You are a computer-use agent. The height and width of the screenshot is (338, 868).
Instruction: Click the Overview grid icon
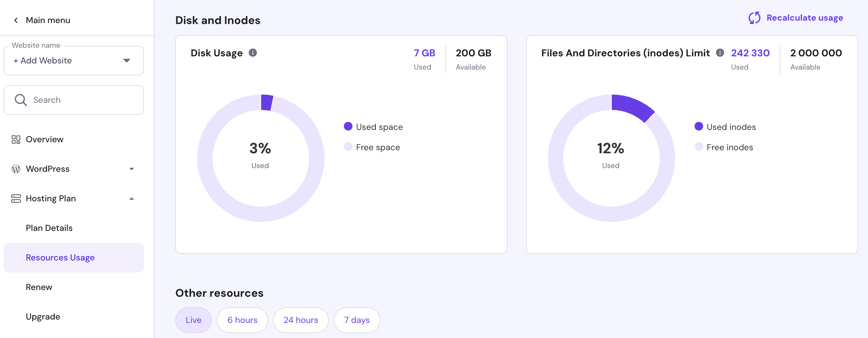(x=16, y=139)
